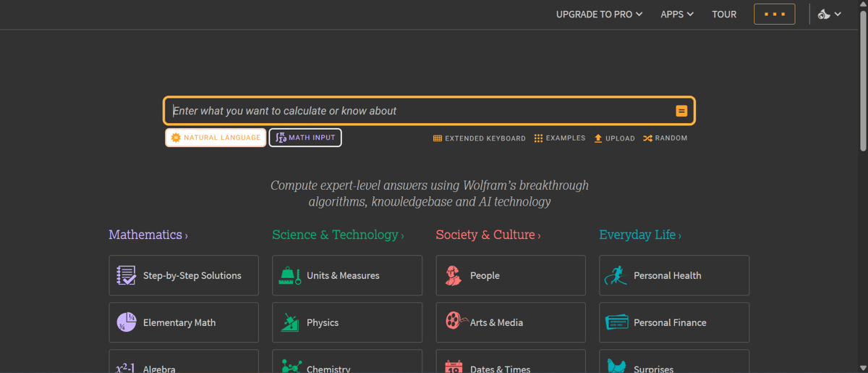This screenshot has width=868, height=373.
Task: Expand the Apps menu
Action: coord(677,14)
